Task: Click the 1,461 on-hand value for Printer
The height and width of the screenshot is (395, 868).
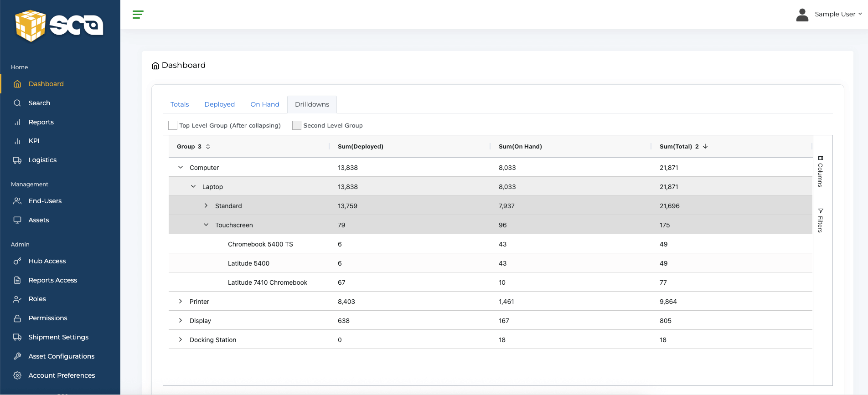Action: point(506,302)
